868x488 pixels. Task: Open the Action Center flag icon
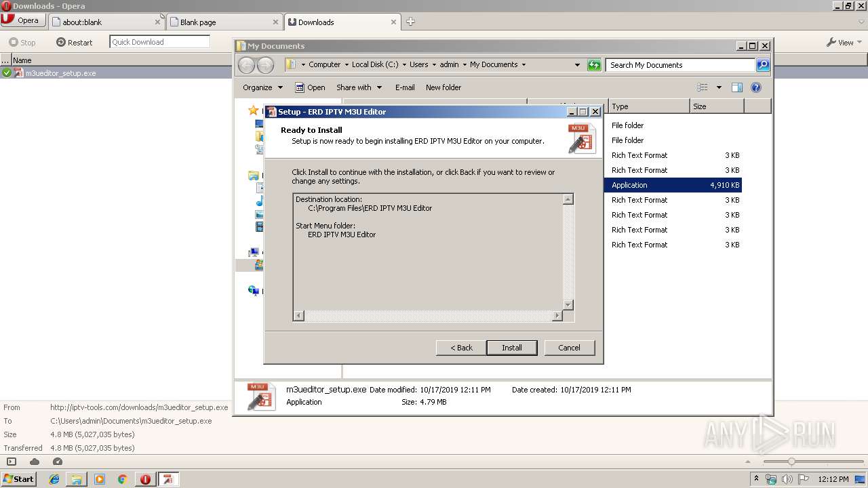click(x=803, y=479)
